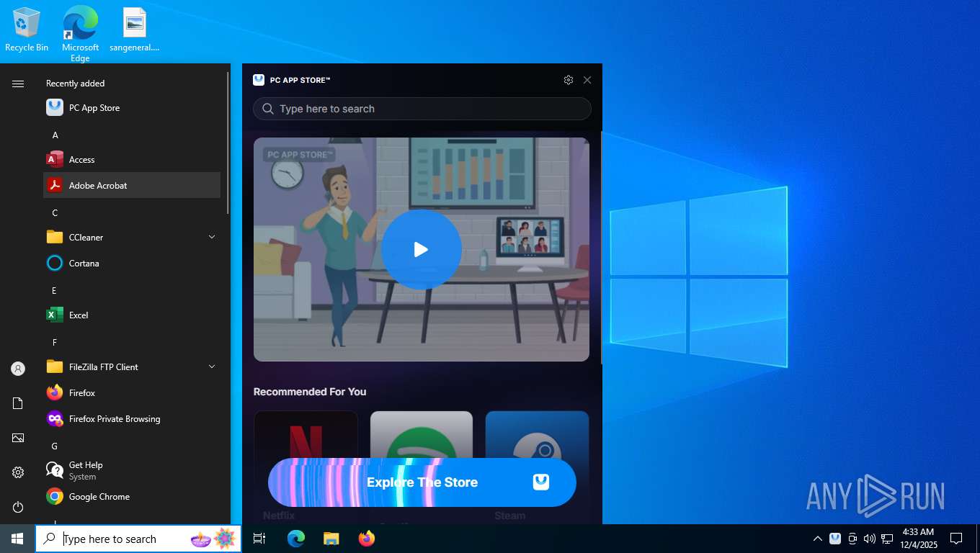Expand the CCleaner folder chevron
Viewport: 980px width, 553px height.
[212, 237]
